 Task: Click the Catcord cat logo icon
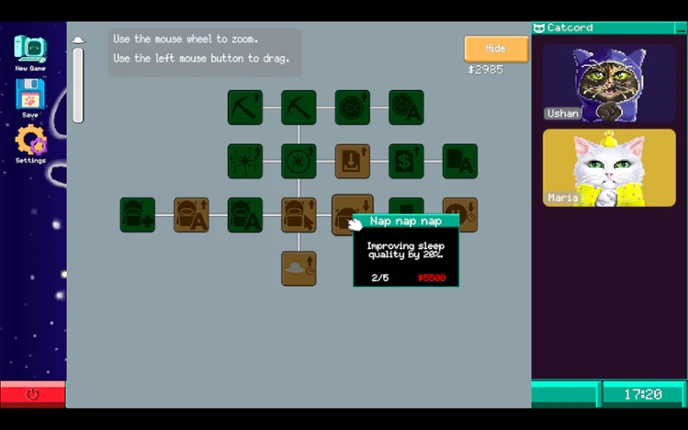pyautogui.click(x=538, y=28)
